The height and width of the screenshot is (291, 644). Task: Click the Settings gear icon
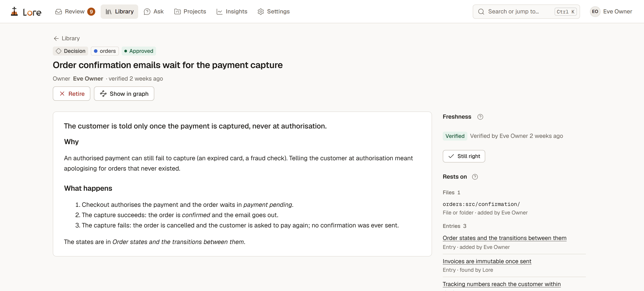[x=261, y=11]
